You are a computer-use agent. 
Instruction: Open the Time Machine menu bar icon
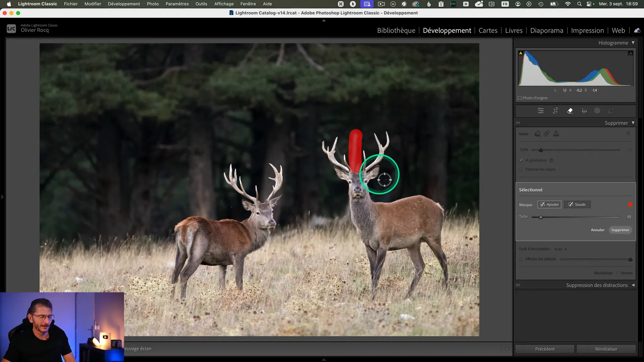pos(541,4)
